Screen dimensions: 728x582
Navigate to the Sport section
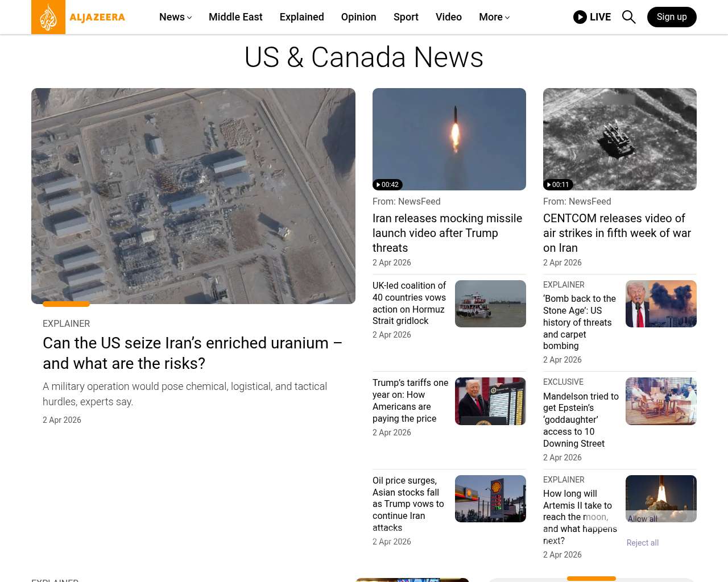tap(406, 17)
